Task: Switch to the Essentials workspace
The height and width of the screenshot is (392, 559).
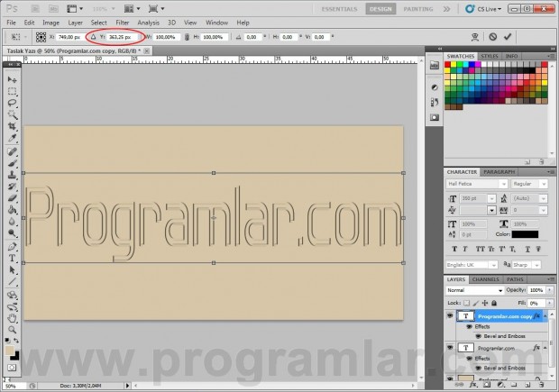Action: tap(339, 9)
